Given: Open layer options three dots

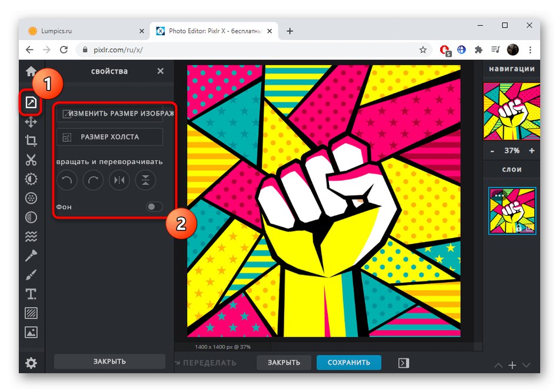Looking at the screenshot, I should point(499,196).
